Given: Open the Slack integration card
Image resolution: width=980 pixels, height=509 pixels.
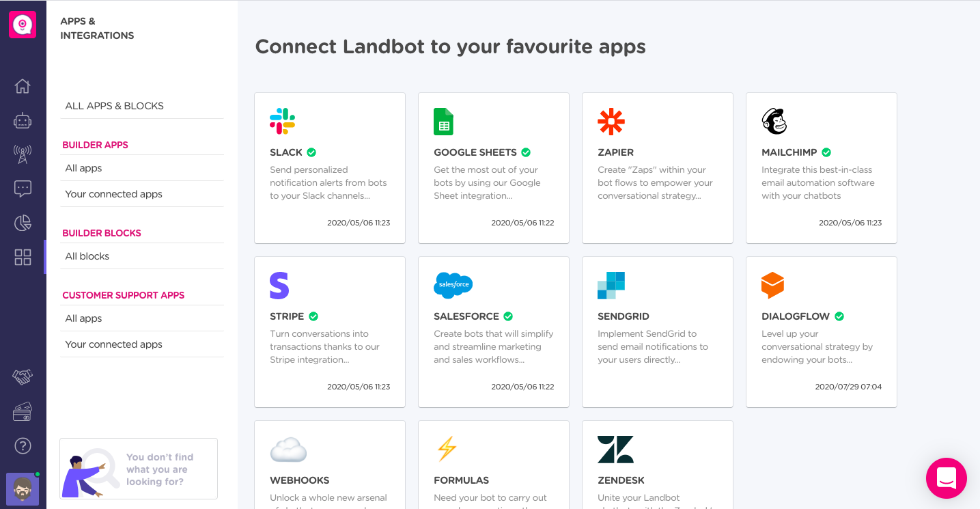Looking at the screenshot, I should pyautogui.click(x=329, y=168).
